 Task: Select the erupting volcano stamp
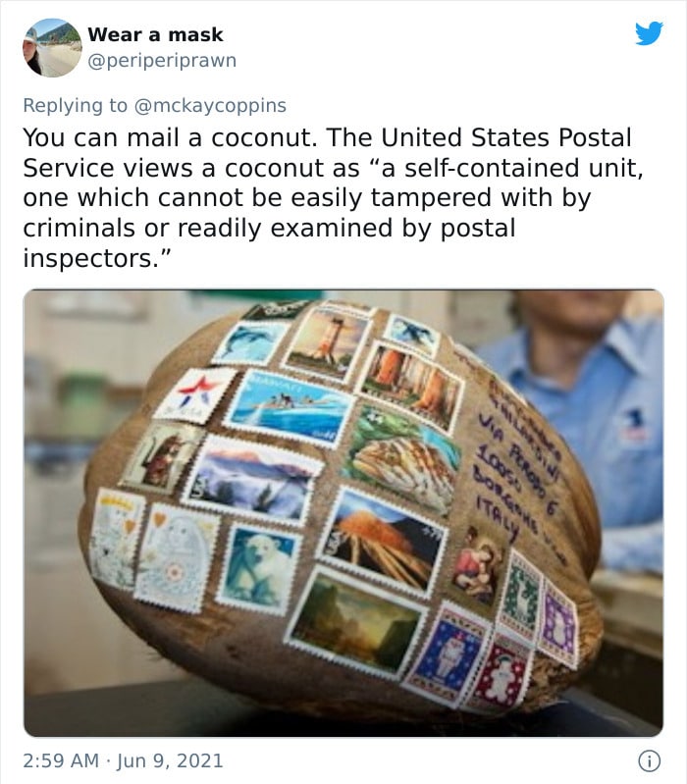coord(383,542)
